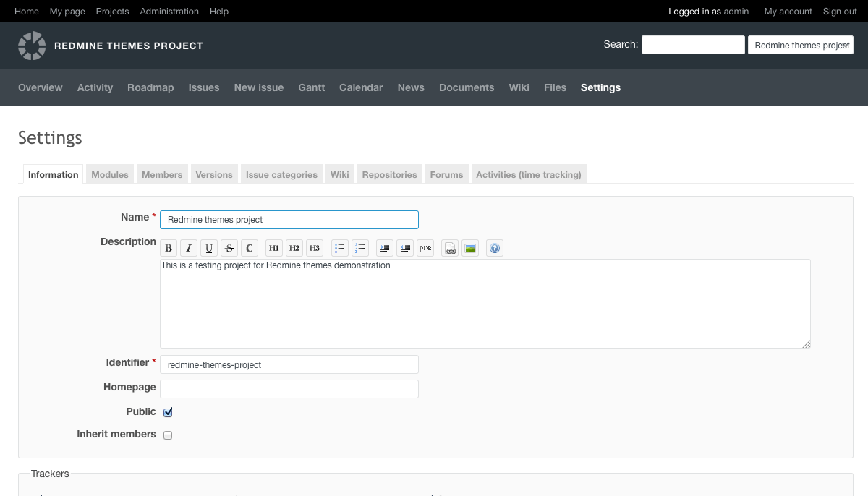Screen dimensions: 868x496
Task: Insert an ordered numbered list
Action: tap(360, 248)
